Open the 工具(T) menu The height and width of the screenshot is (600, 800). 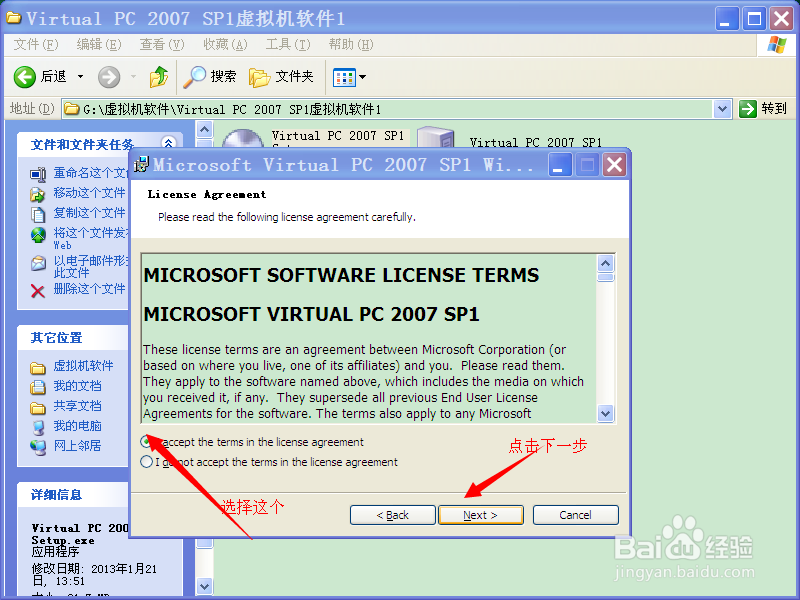(288, 45)
